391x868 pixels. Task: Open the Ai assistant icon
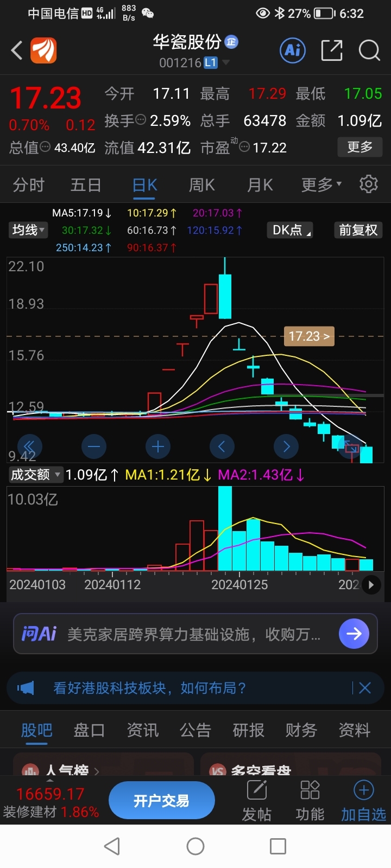(293, 50)
